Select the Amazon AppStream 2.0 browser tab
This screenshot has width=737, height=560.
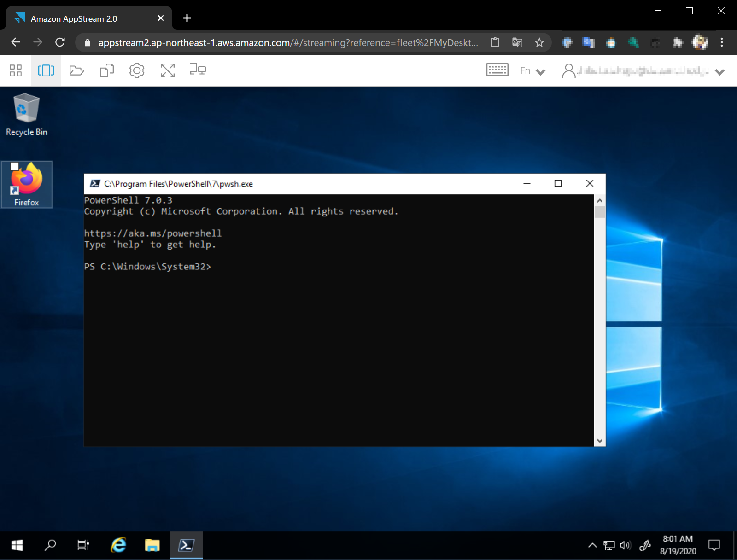74,18
